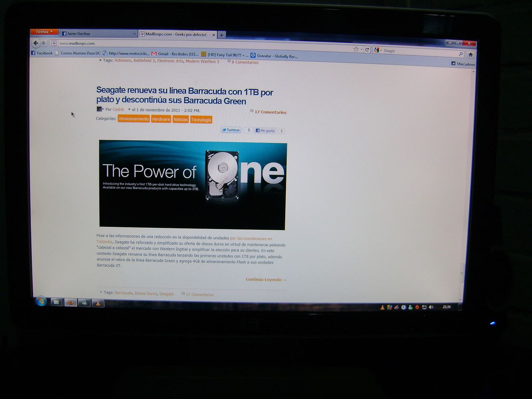Bookmark this page with the star icon
This screenshot has height=399, width=532.
click(356, 49)
